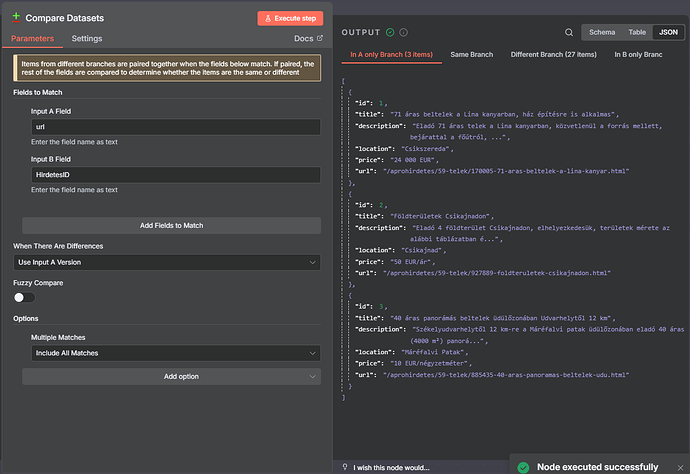The image size is (690, 474).
Task: Open the output search magnifier
Action: pyautogui.click(x=569, y=32)
